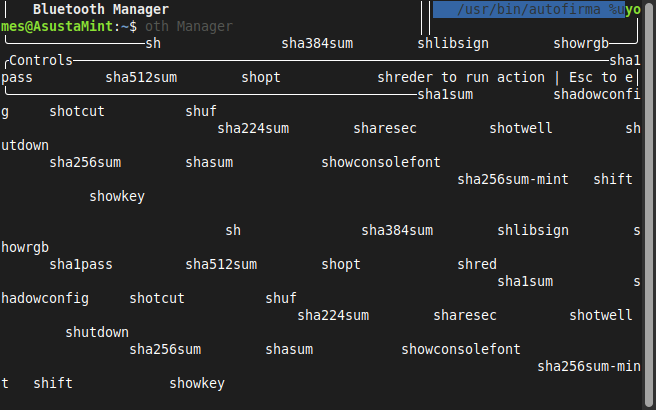Select the Controls panel label
This screenshot has width=656, height=410.
(x=41, y=60)
